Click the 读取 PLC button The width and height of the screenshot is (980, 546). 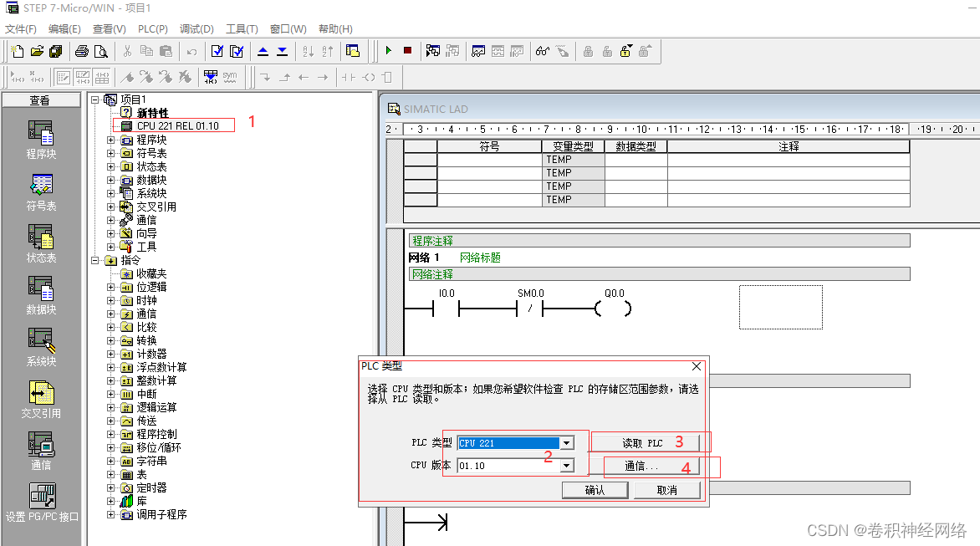coord(645,443)
